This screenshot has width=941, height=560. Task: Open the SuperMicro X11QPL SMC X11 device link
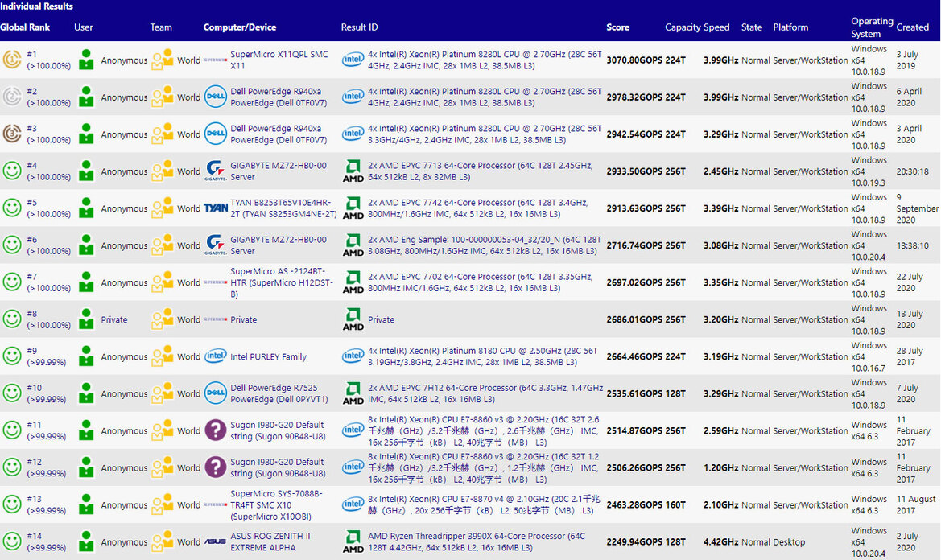click(x=279, y=60)
